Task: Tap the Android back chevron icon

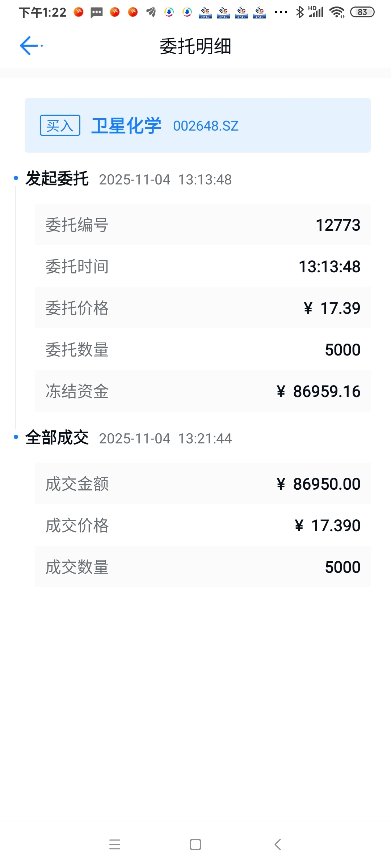Action: point(278,844)
